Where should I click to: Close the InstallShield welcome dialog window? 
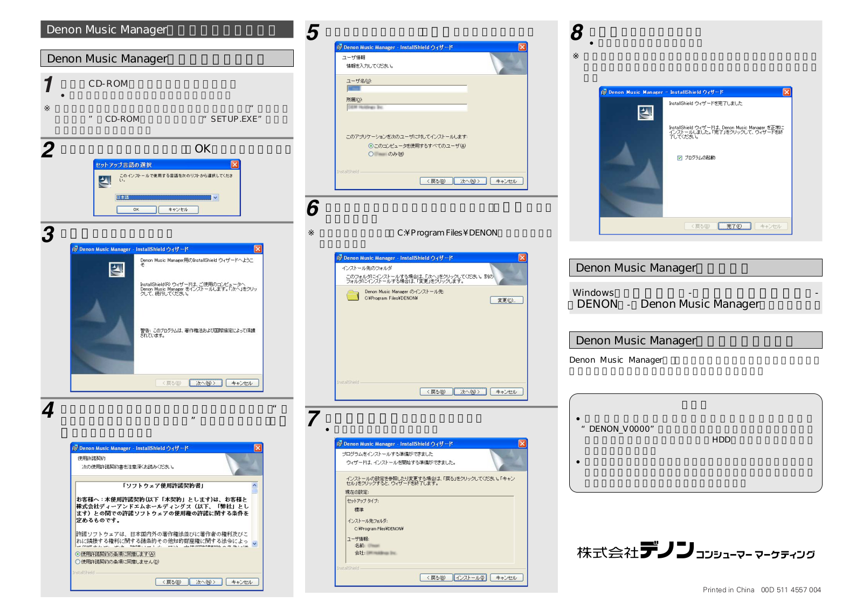click(x=258, y=249)
